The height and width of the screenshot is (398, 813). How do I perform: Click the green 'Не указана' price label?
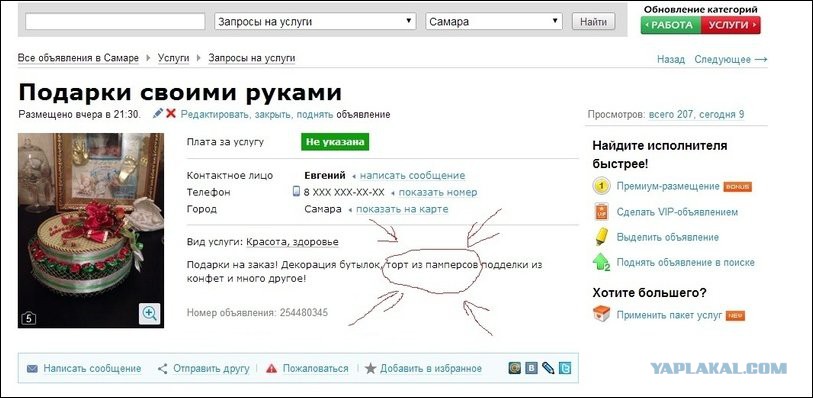point(335,142)
